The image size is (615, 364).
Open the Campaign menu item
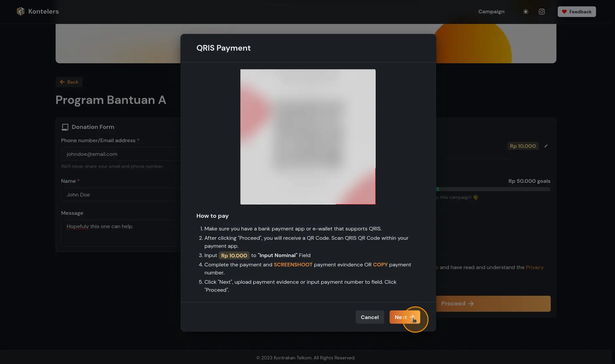pyautogui.click(x=491, y=12)
